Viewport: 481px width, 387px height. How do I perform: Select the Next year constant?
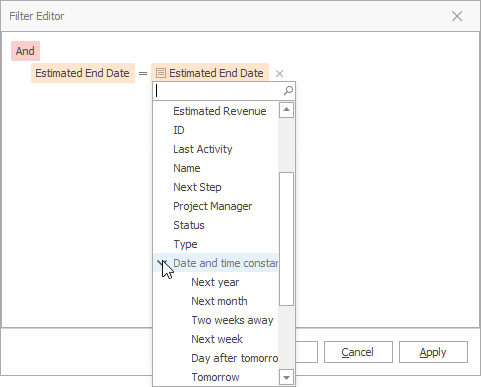coord(216,282)
